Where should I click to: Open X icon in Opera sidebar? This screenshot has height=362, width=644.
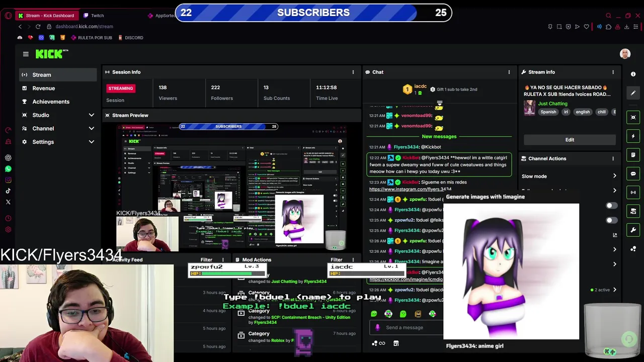(8, 202)
